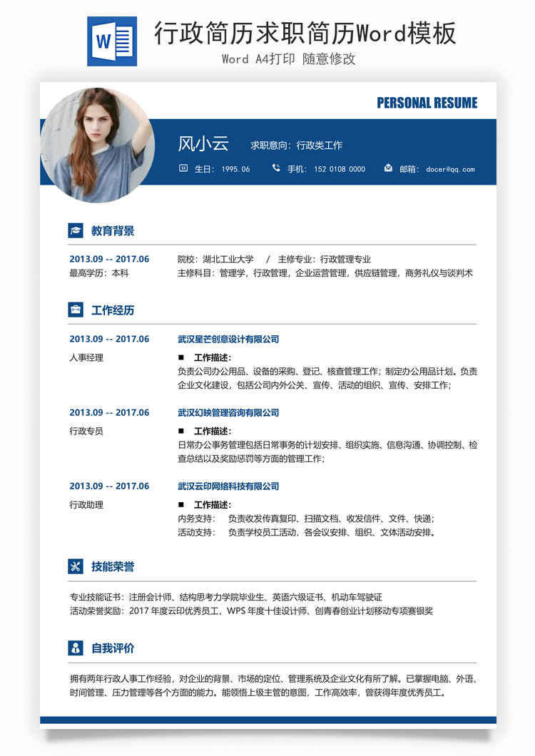
Task: Click the 教育背景 section heading
Action: [x=113, y=231]
